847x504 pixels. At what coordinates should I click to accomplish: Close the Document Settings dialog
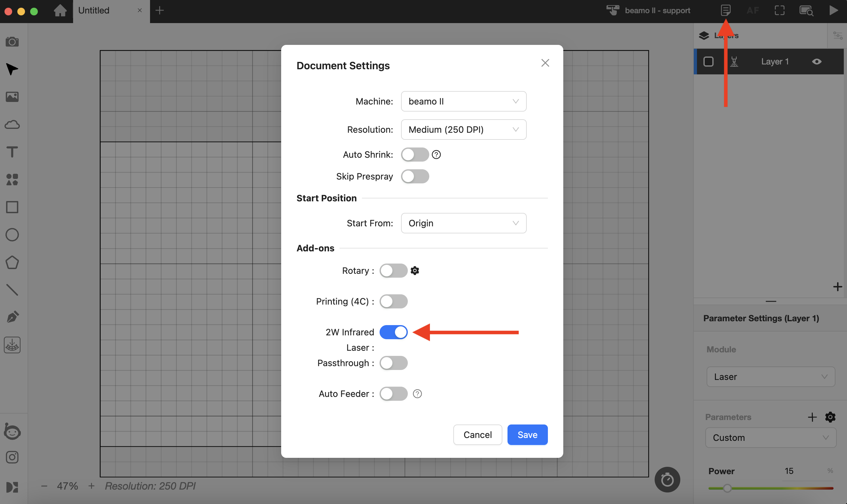point(545,63)
